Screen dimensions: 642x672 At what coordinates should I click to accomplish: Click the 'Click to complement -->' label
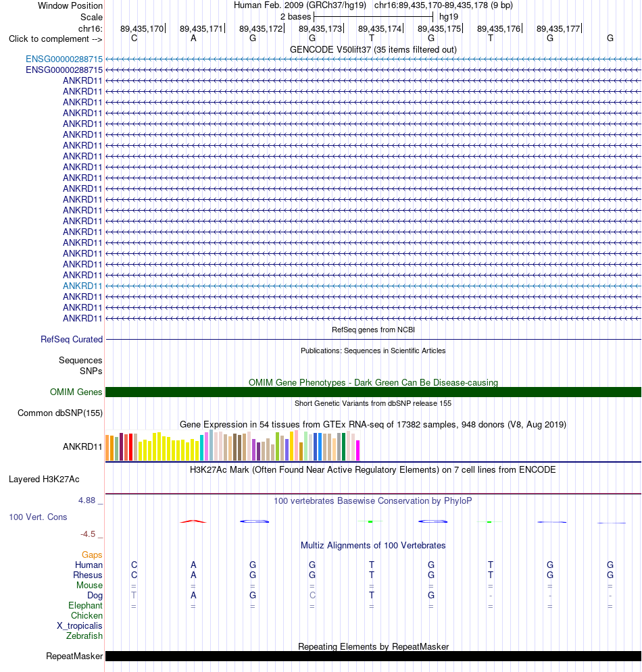[x=55, y=39]
